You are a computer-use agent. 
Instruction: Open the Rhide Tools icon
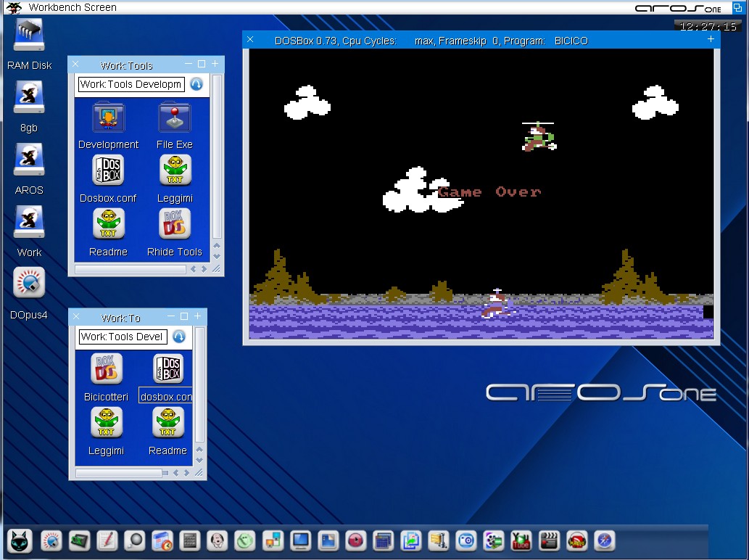tap(174, 223)
